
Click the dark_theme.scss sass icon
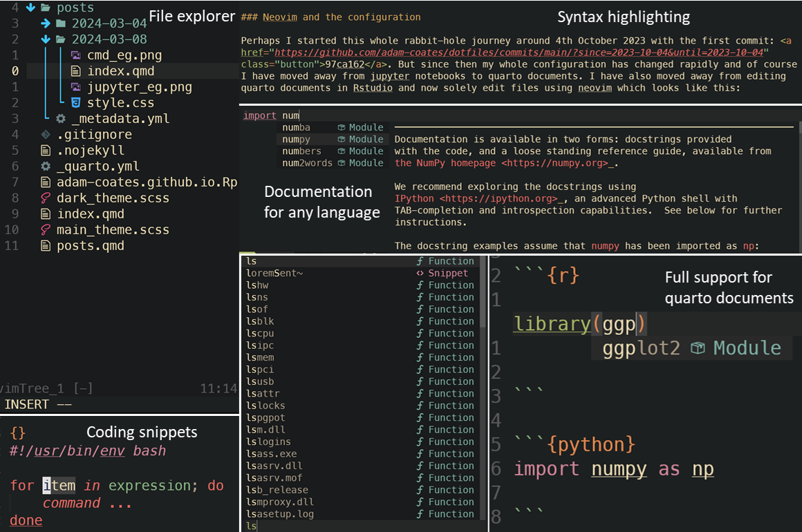click(46, 198)
